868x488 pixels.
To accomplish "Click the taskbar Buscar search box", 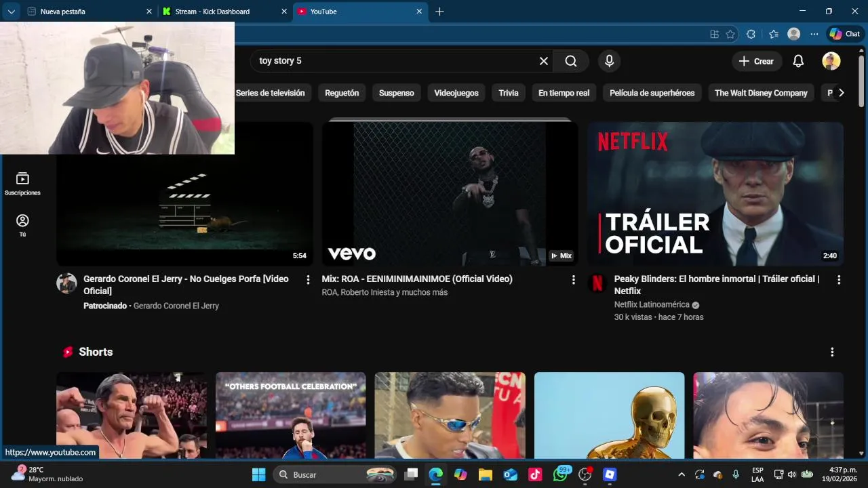I will (334, 474).
